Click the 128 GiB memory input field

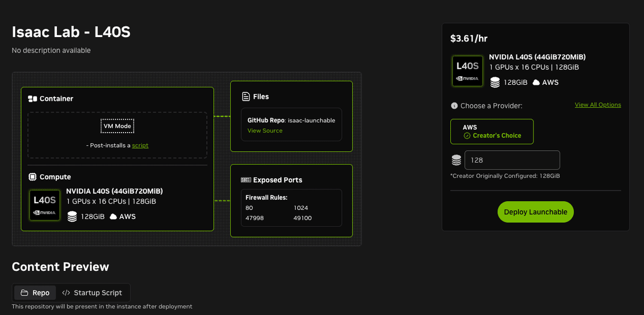(512, 160)
